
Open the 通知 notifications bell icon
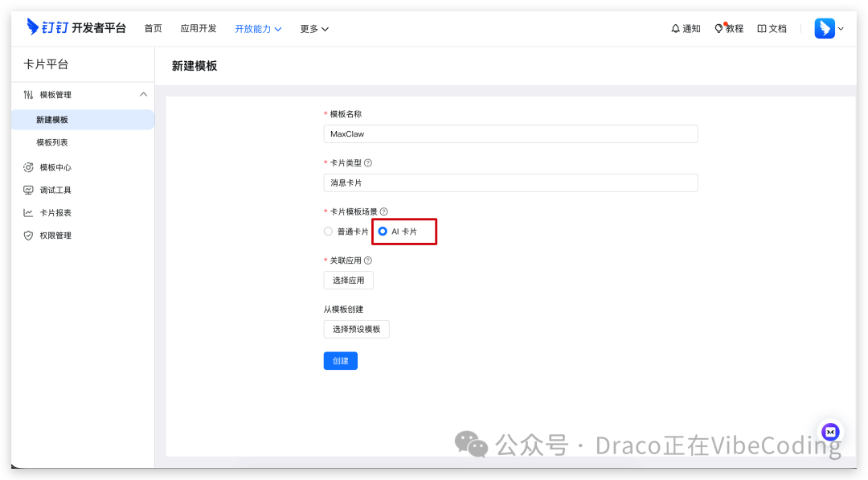coord(685,28)
